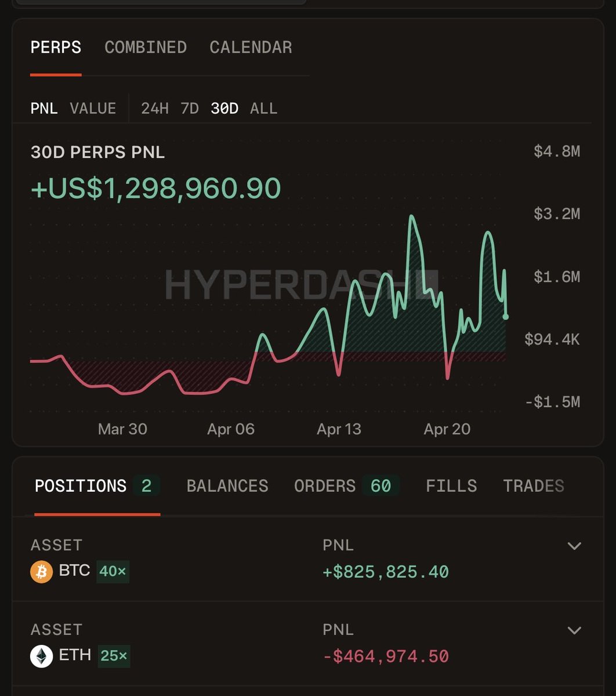Expand the ETH position row chevron
The height and width of the screenshot is (696, 616).
point(574,630)
